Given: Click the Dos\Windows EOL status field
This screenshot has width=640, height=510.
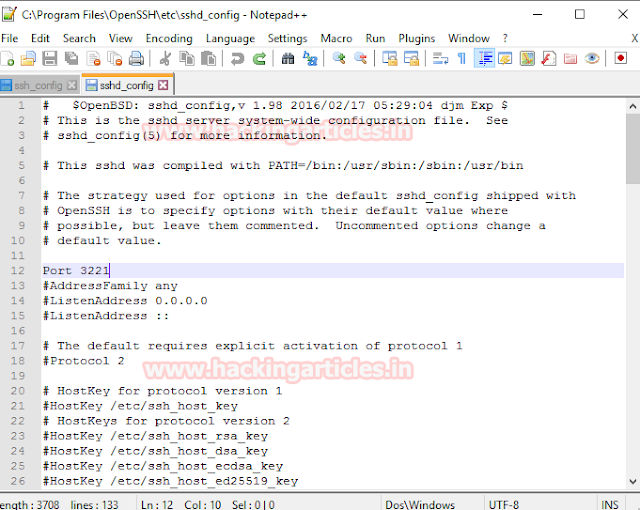Looking at the screenshot, I should [x=420, y=505].
